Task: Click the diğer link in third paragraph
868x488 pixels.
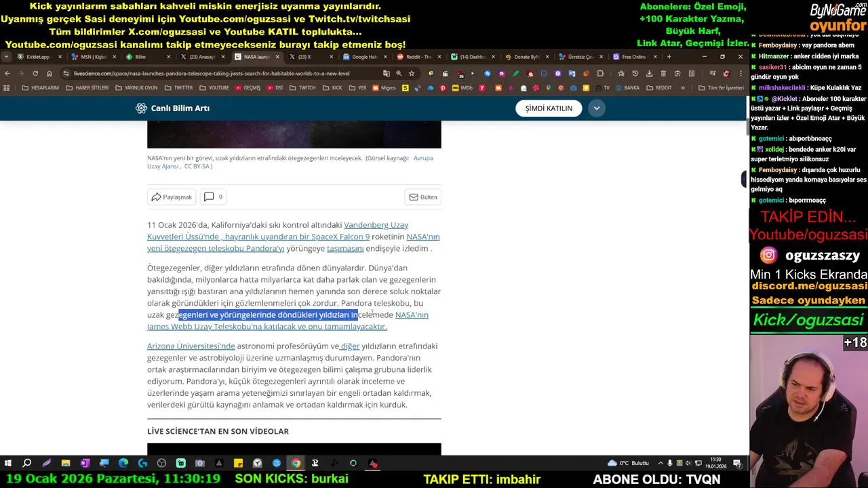Action: [x=349, y=346]
